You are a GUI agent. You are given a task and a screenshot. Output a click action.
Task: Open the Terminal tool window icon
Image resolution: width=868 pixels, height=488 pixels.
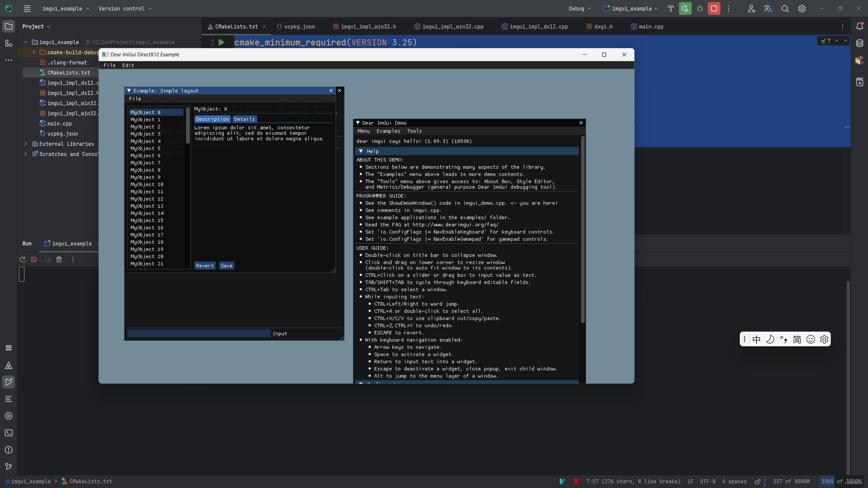point(8,433)
